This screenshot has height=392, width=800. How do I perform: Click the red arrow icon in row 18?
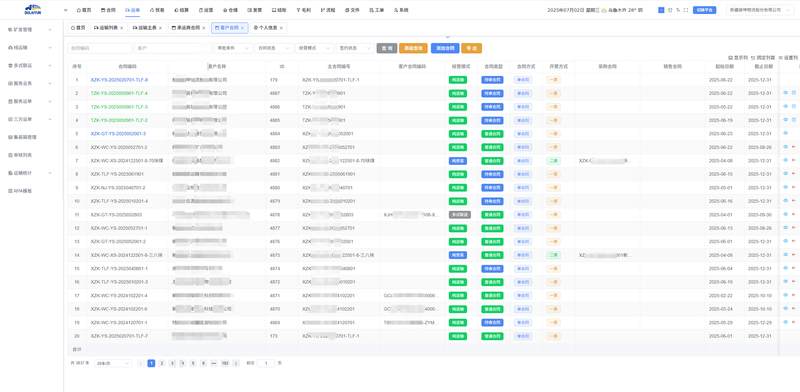[x=793, y=309]
